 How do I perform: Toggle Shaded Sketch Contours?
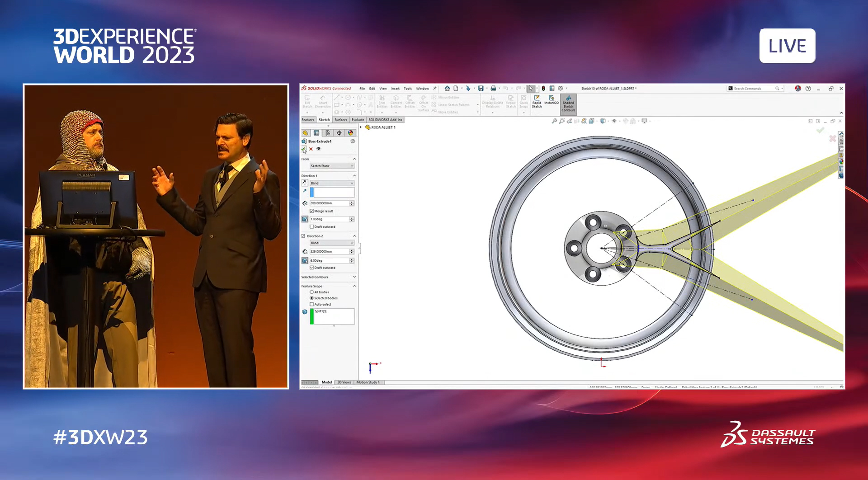(x=568, y=104)
